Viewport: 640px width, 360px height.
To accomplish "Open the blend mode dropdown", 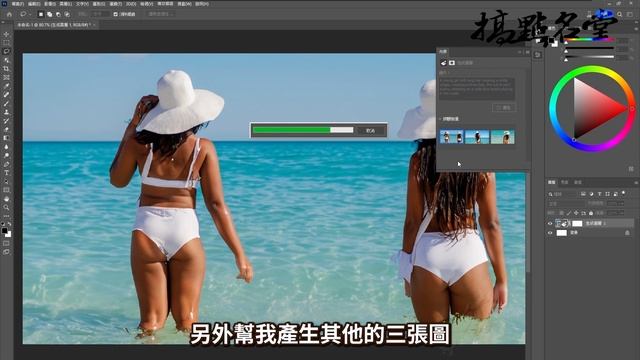I will tap(567, 203).
